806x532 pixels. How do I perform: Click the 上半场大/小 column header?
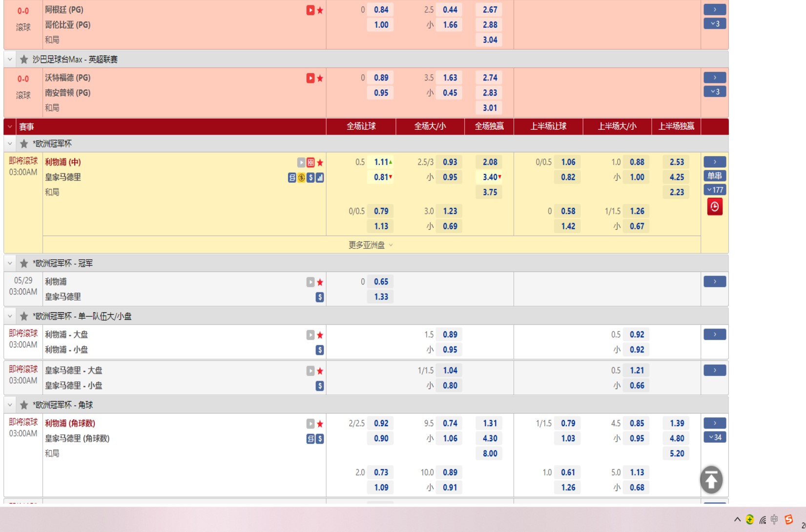(617, 126)
